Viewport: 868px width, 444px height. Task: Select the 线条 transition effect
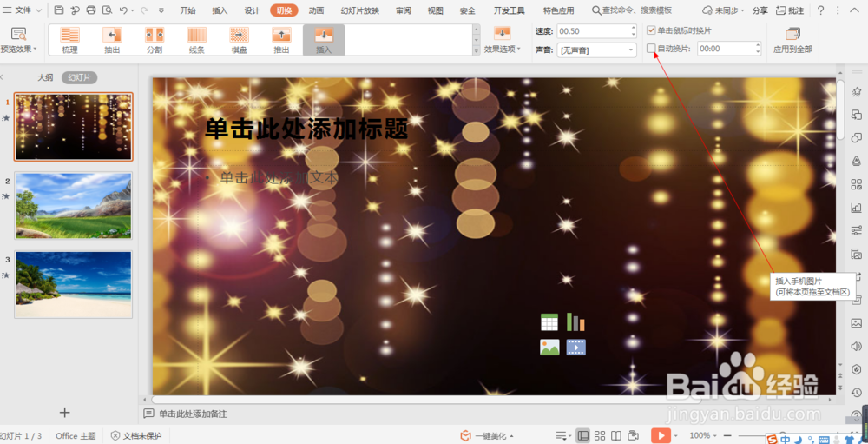(x=196, y=41)
